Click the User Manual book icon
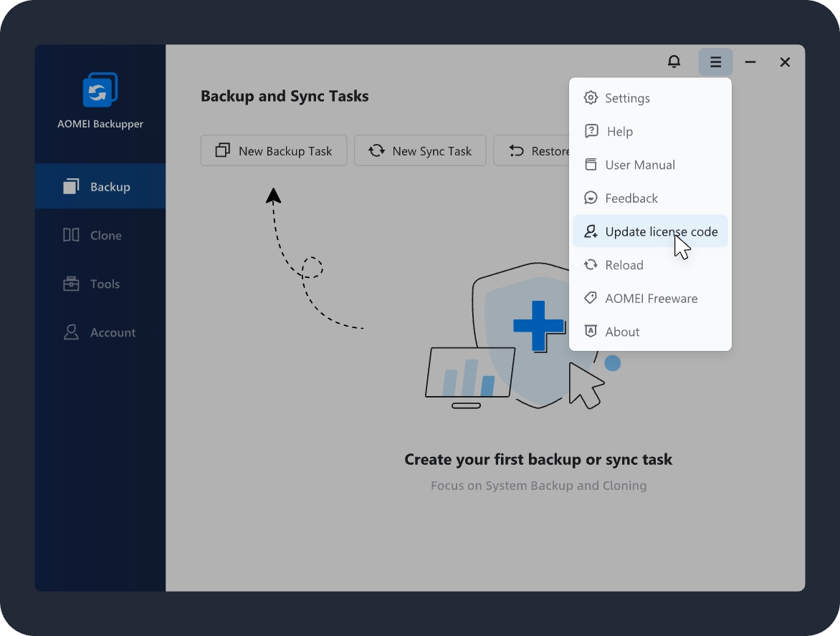 tap(591, 164)
